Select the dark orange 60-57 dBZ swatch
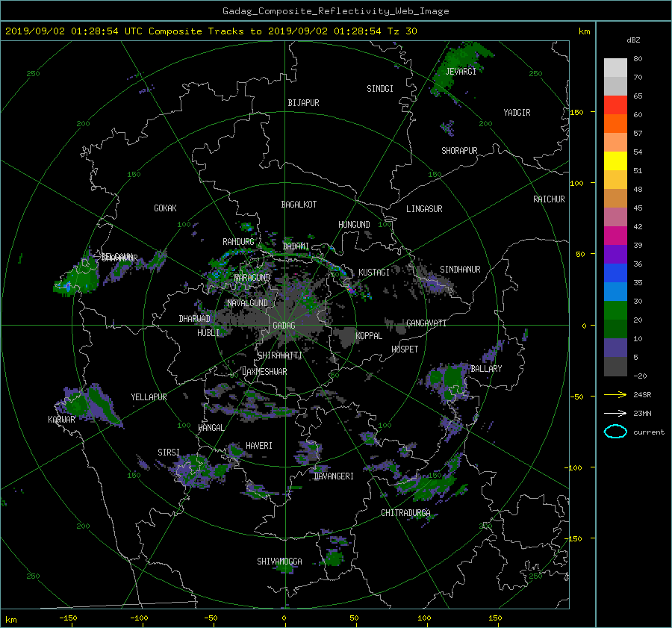 615,124
